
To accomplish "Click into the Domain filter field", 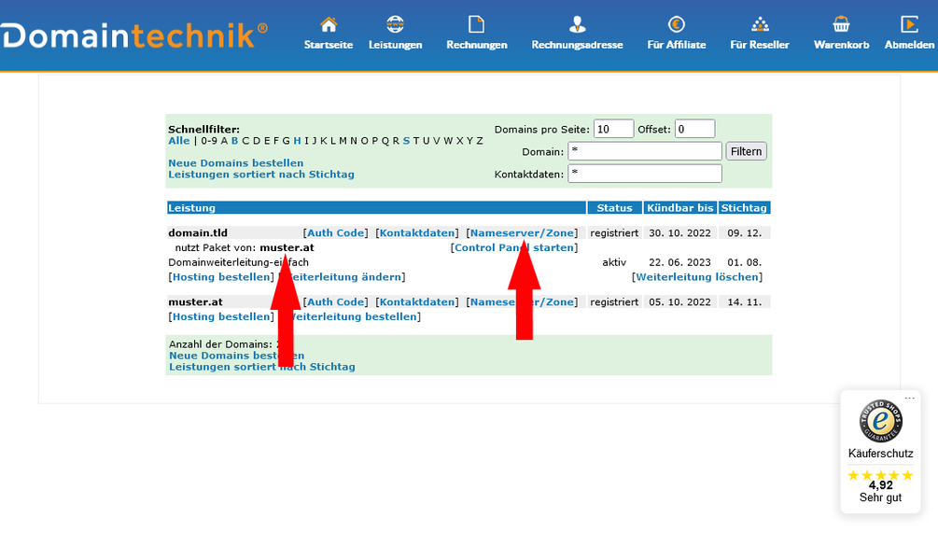I will coord(644,151).
